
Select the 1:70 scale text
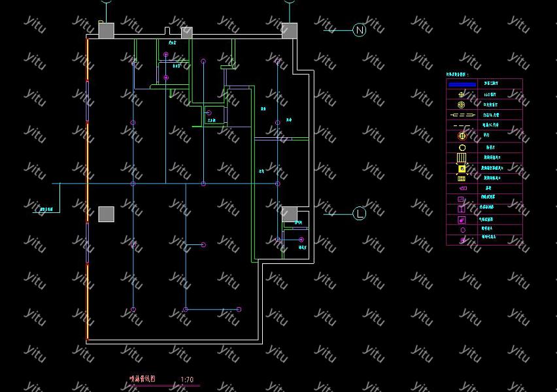pyautogui.click(x=187, y=380)
